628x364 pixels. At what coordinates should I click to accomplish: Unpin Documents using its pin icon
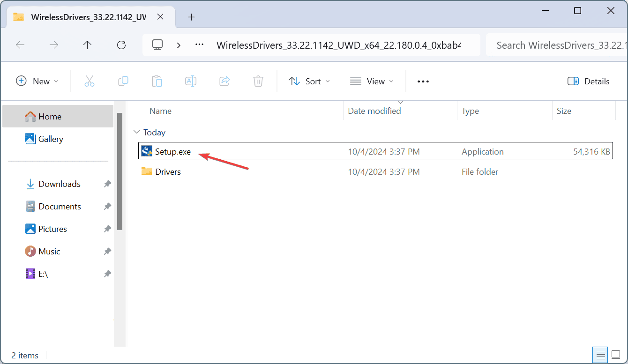[x=107, y=207]
